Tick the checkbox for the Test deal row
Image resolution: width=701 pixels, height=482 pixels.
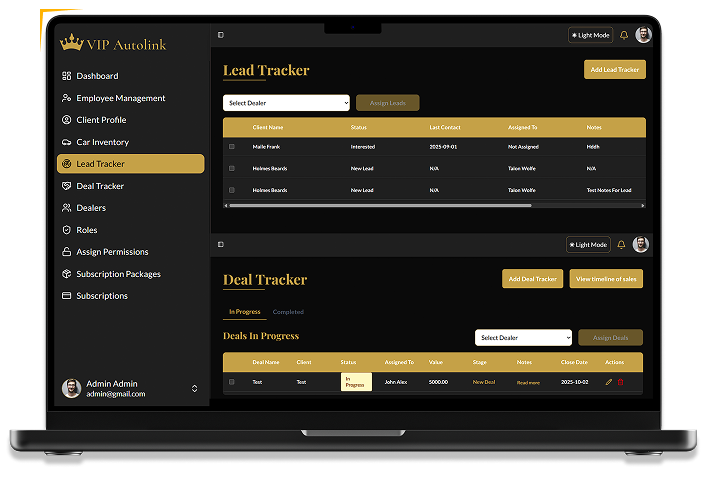[232, 382]
